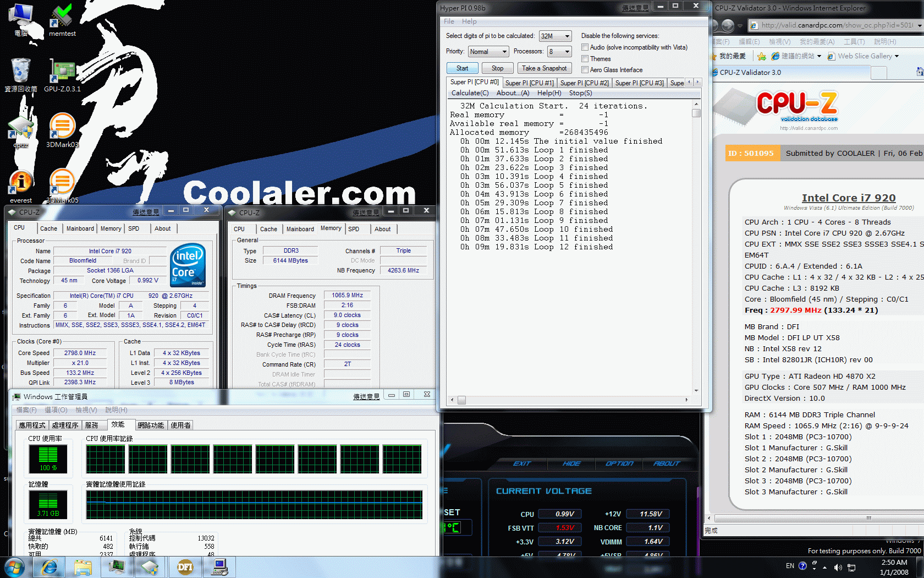
Task: Toggle the Themes service checkbox
Action: coord(585,59)
